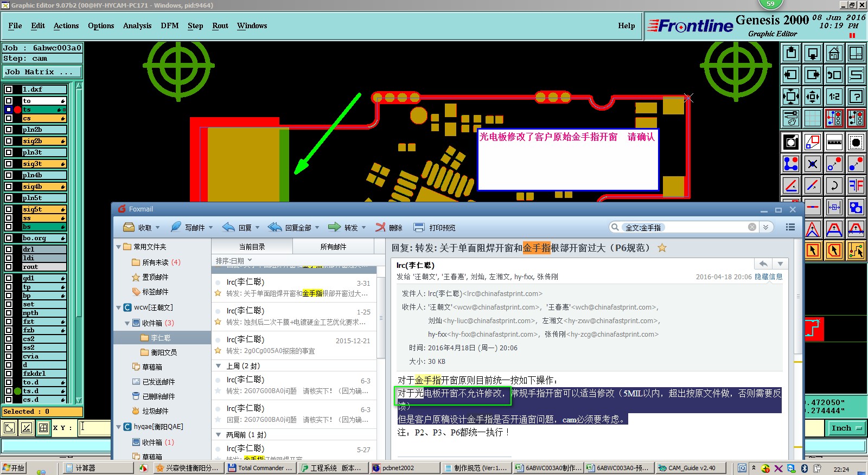Screen dimensions: 868x475
Task: Collapse the wcw[汪朝文] account tree
Action: (118, 308)
